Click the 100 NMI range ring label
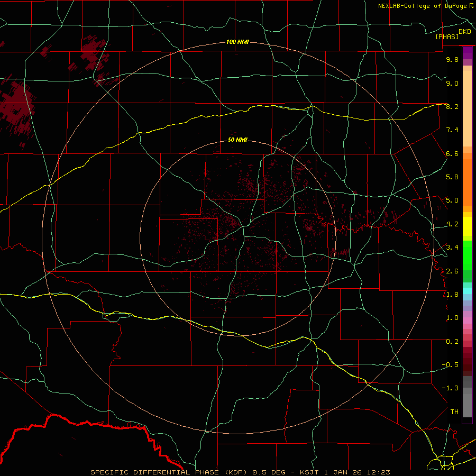The height and width of the screenshot is (476, 476). click(237, 42)
